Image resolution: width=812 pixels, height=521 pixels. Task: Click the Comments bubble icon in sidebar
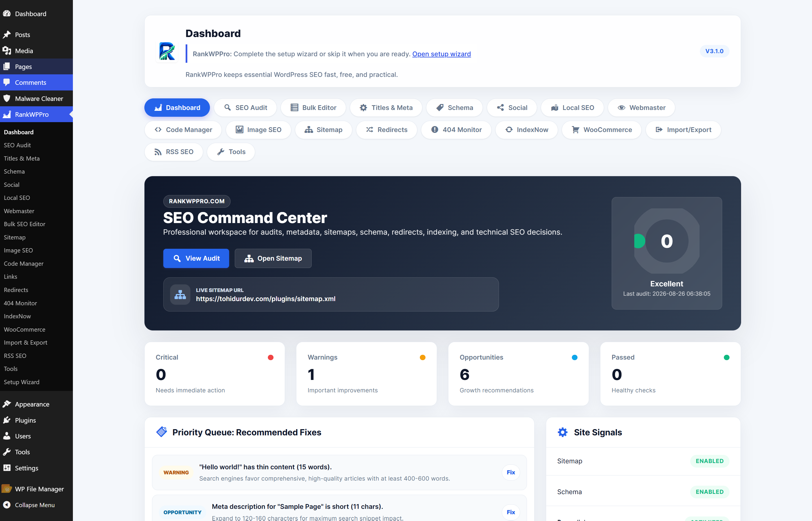click(x=7, y=83)
